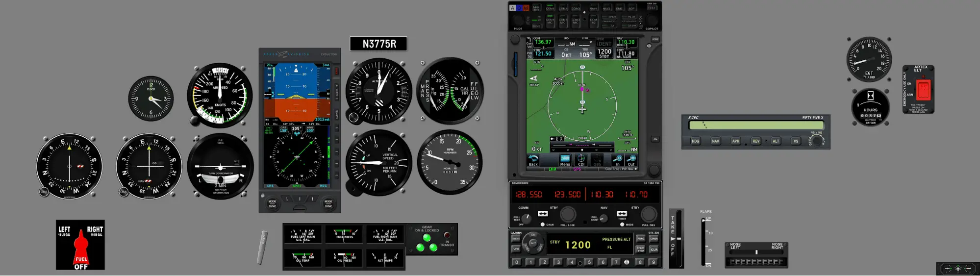Viewport: 980px width, 276px height.
Task: Hit CRSR on the GTX 330
Action: (654, 239)
